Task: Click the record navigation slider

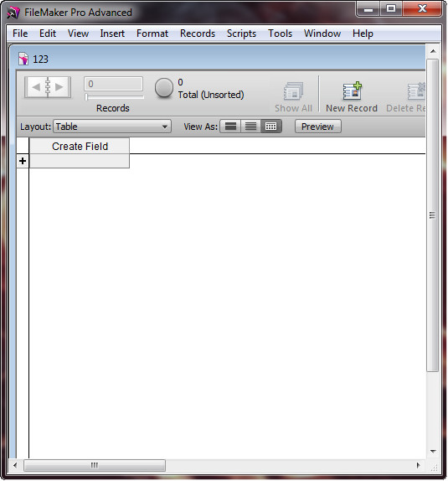Action: click(114, 97)
